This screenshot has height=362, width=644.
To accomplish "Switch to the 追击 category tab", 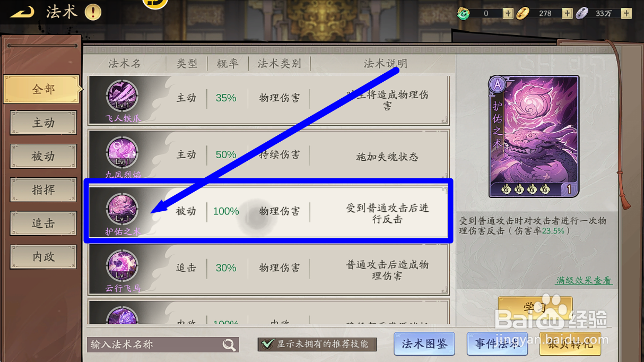I will pos(43,223).
